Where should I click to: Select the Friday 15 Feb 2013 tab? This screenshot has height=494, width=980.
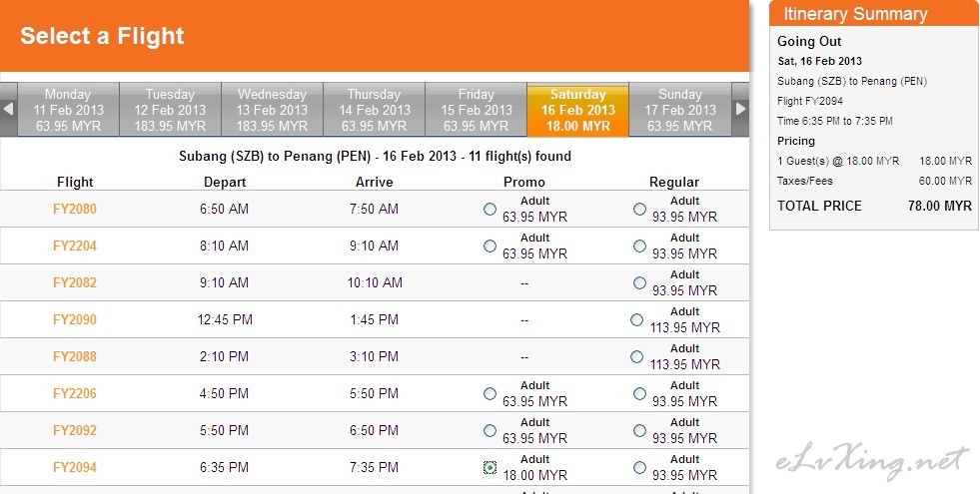coord(476,110)
